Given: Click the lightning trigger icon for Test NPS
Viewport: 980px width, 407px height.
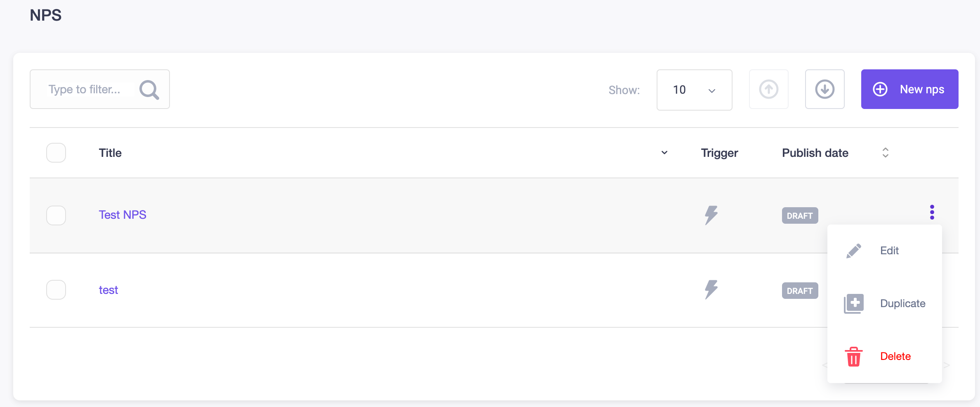Looking at the screenshot, I should coord(711,215).
